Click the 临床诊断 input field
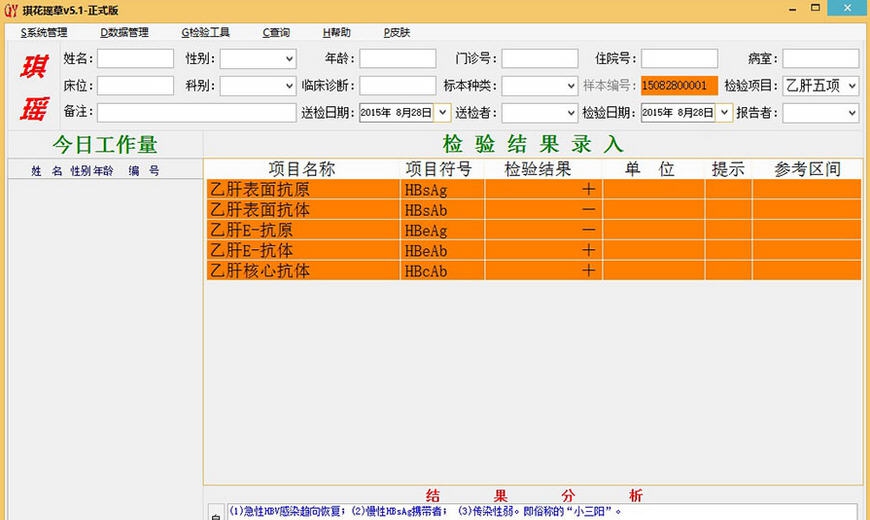Screen dimensions: 870x520 397,85
